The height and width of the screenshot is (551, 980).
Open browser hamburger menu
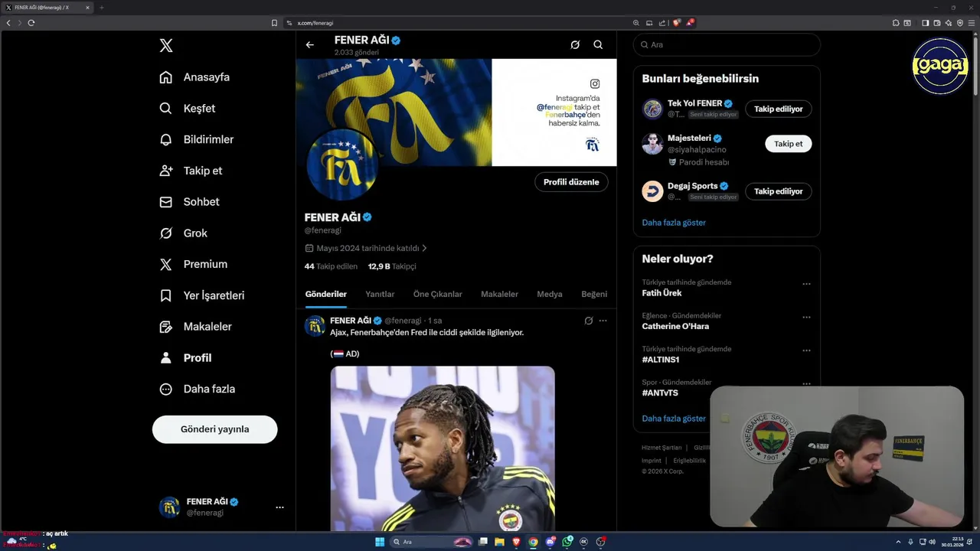[x=972, y=23]
